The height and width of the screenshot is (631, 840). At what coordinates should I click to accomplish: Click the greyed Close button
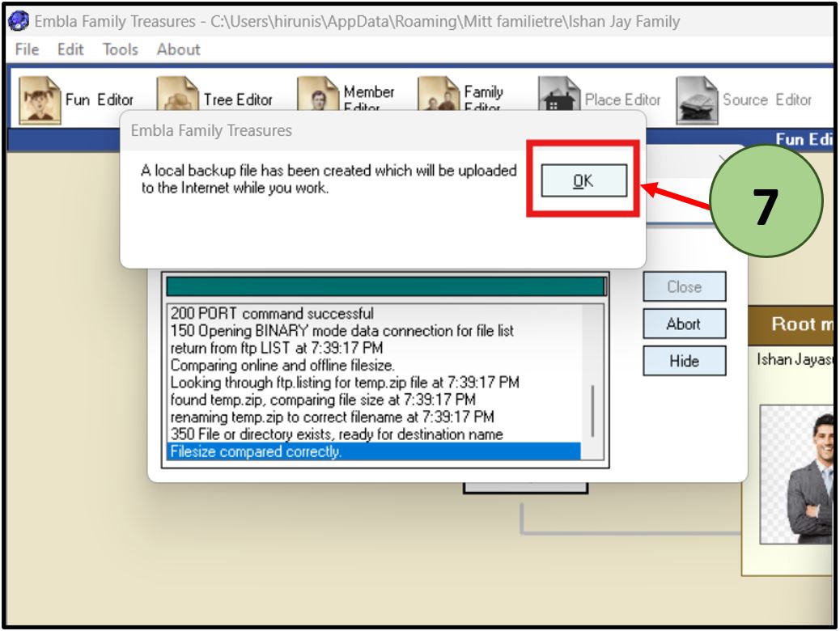click(x=684, y=287)
